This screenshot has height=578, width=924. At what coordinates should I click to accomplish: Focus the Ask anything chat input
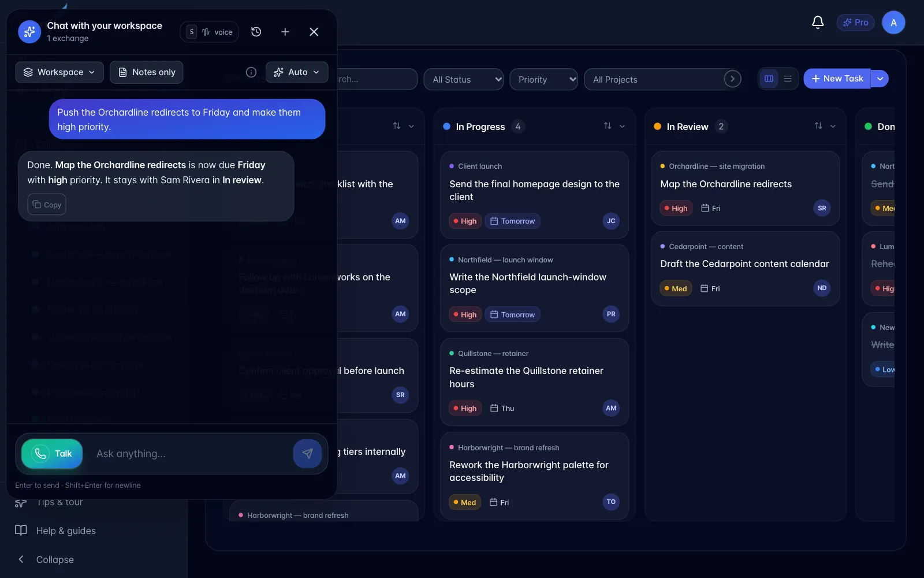[x=191, y=454]
